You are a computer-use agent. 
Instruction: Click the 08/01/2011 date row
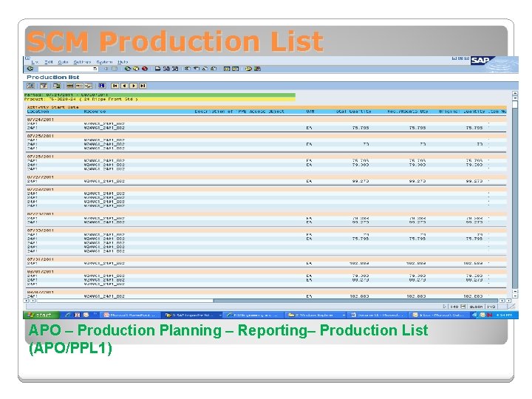(266, 271)
